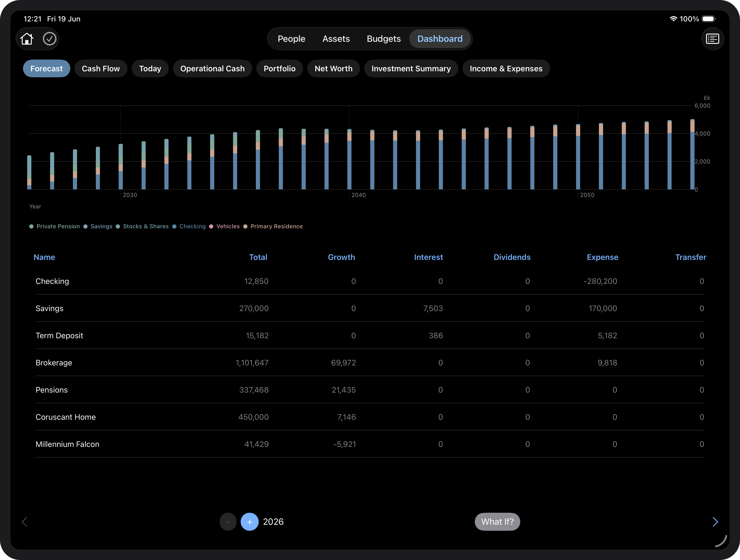Select the Coruscant Home row
The image size is (740, 560).
click(370, 417)
